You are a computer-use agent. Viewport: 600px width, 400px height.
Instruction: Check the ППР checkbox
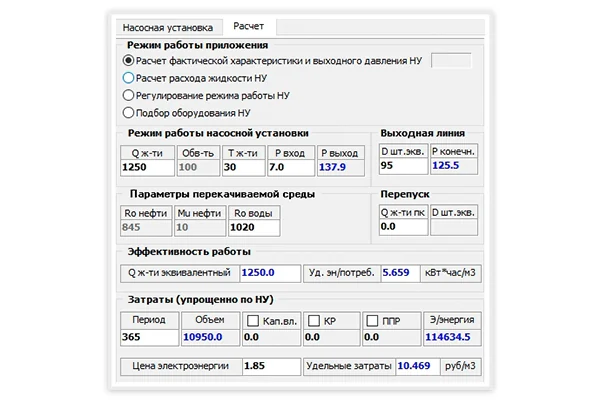(x=372, y=321)
